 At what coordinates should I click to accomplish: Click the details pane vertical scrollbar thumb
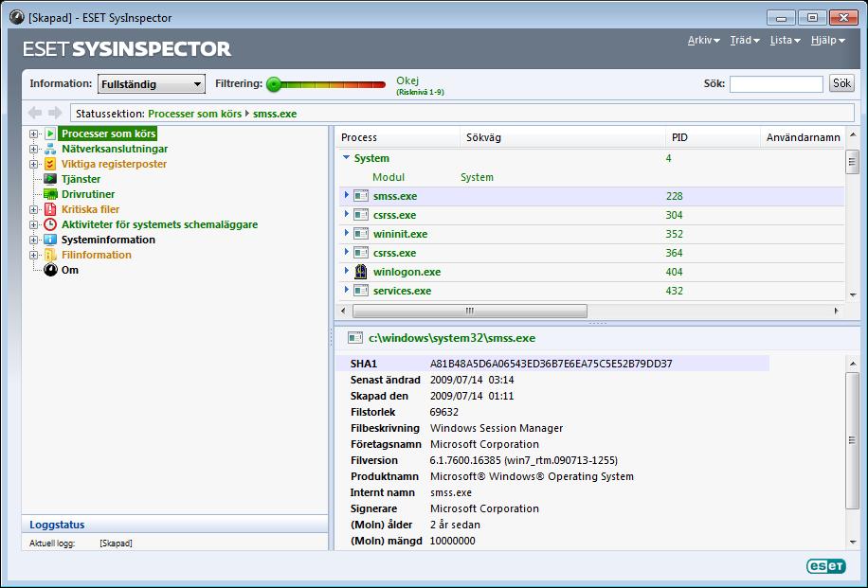pyautogui.click(x=853, y=440)
